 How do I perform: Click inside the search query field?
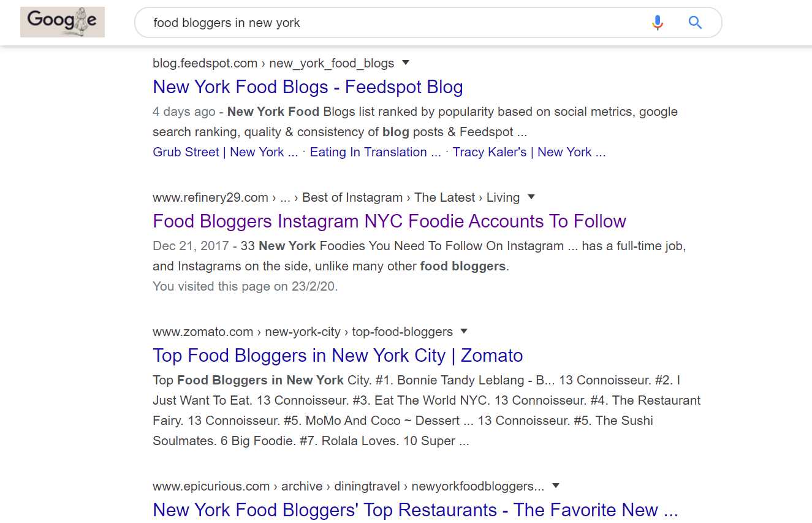[392, 23]
